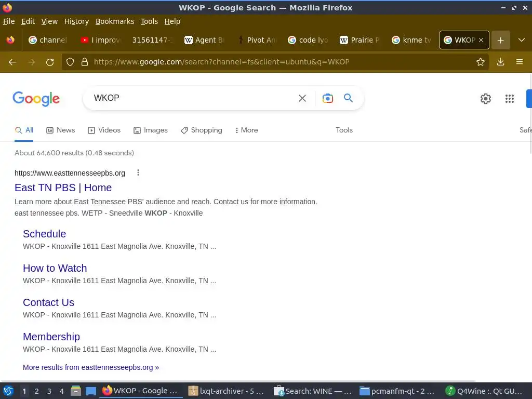Reload the current page
This screenshot has width=532, height=399.
tap(50, 62)
